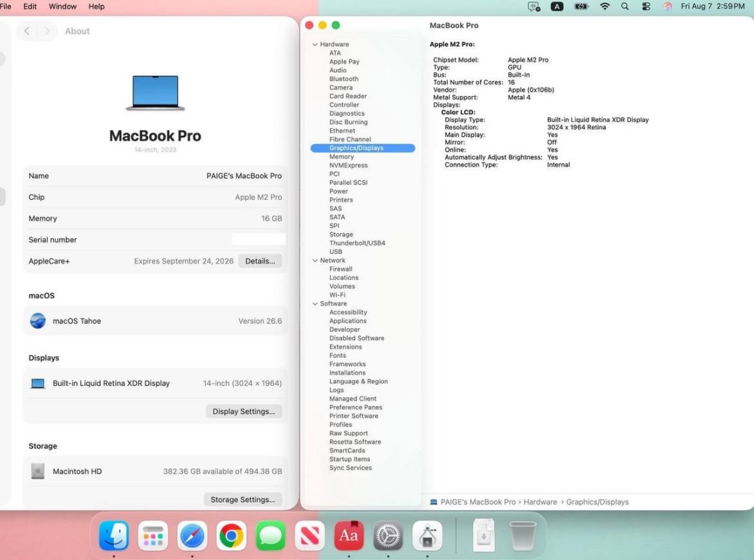Click Siri icon in menu bar
The height and width of the screenshot is (560, 754).
tap(668, 6)
